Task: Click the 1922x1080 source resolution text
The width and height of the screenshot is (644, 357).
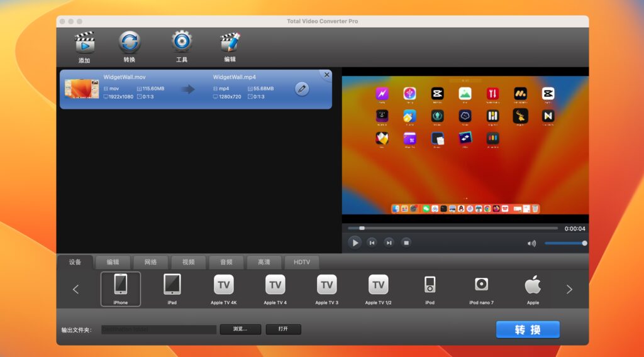Action: pos(121,97)
